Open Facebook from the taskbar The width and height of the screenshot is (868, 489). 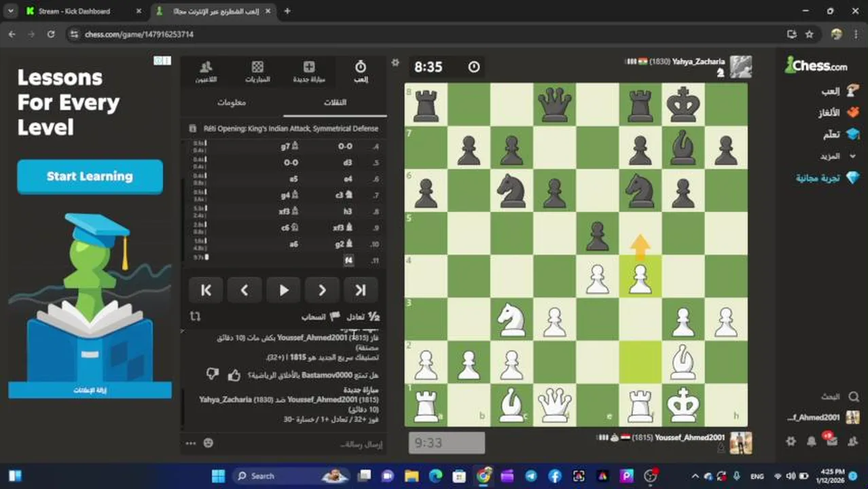pyautogui.click(x=554, y=476)
